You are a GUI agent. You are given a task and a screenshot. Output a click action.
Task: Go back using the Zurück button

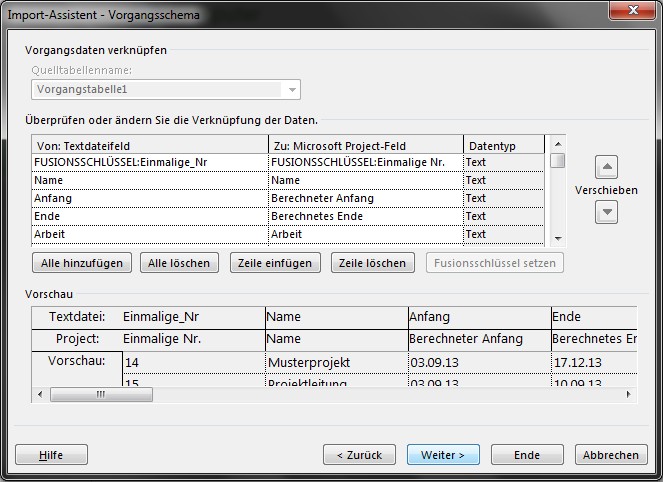359,455
